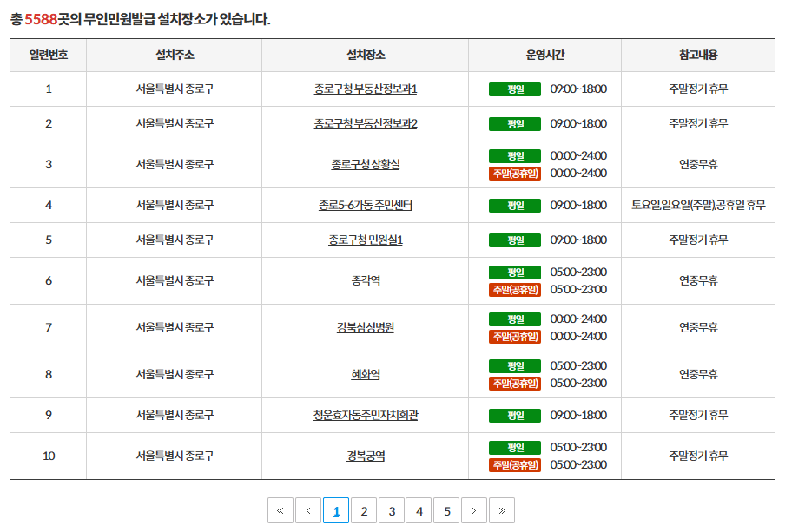Go to page 3 of results
The height and width of the screenshot is (532, 792).
click(x=392, y=510)
